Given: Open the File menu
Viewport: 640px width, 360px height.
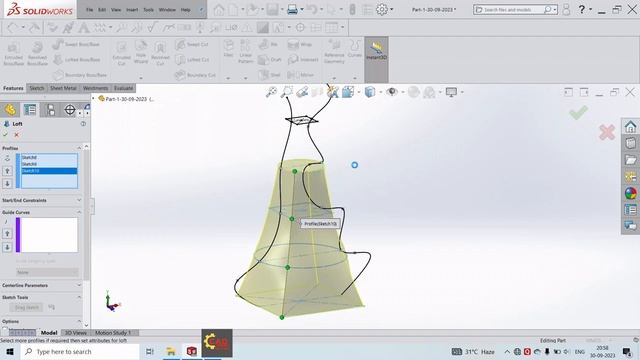Looking at the screenshot, I should tap(89, 9).
